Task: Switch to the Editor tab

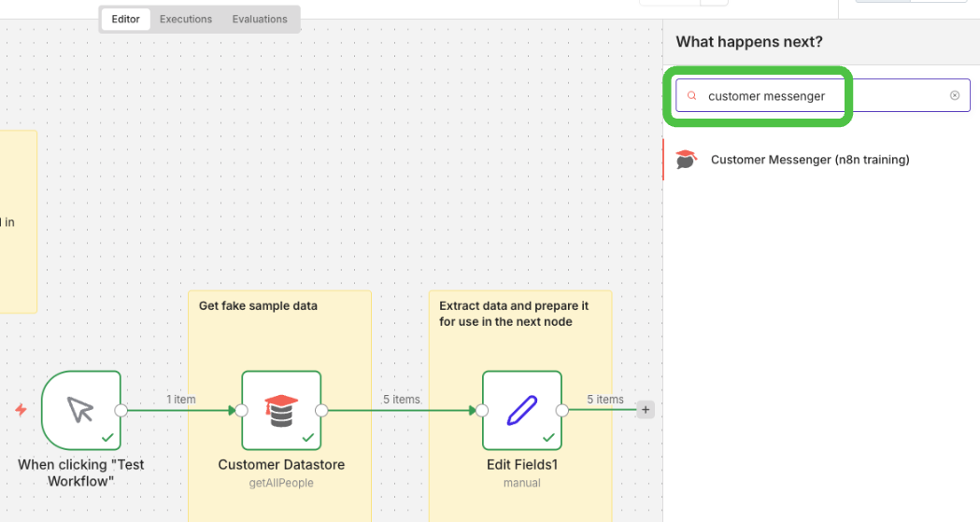Action: pyautogui.click(x=125, y=19)
